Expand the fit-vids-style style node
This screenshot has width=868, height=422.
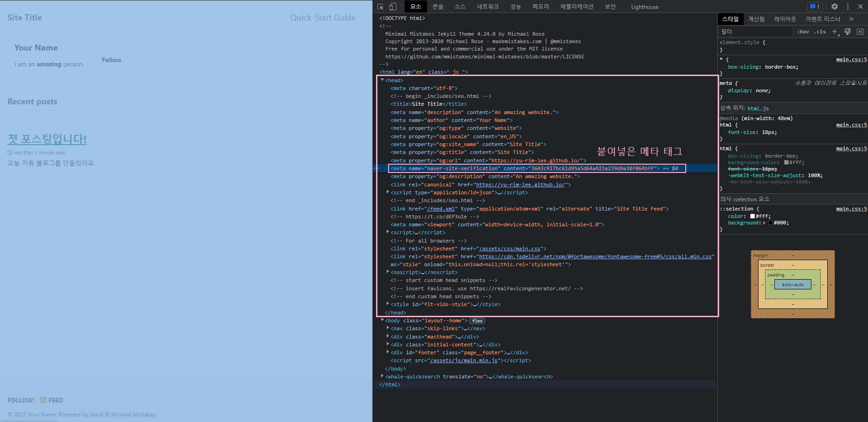(x=388, y=304)
